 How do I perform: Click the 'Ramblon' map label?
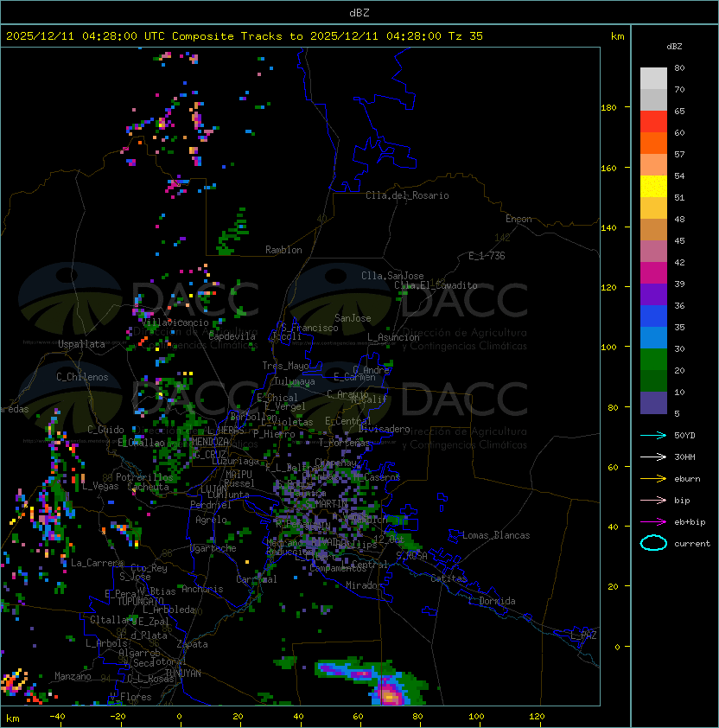tap(283, 250)
